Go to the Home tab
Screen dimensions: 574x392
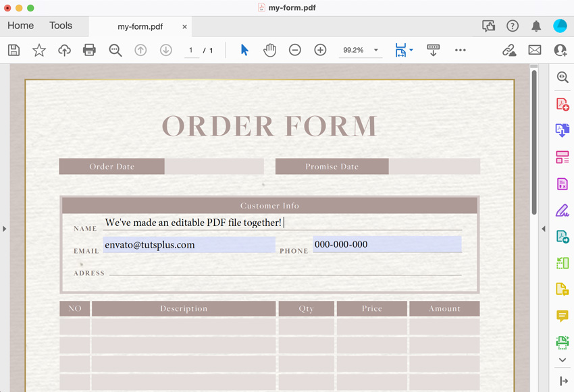click(20, 25)
